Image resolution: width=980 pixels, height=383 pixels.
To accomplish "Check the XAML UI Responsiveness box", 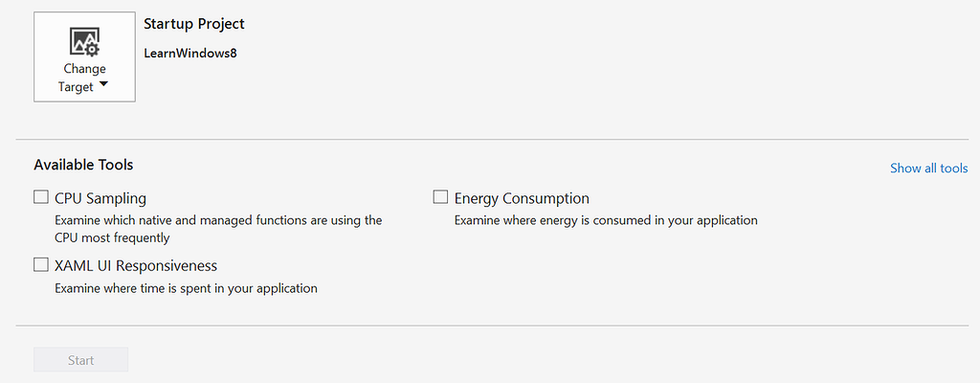I will [40, 264].
